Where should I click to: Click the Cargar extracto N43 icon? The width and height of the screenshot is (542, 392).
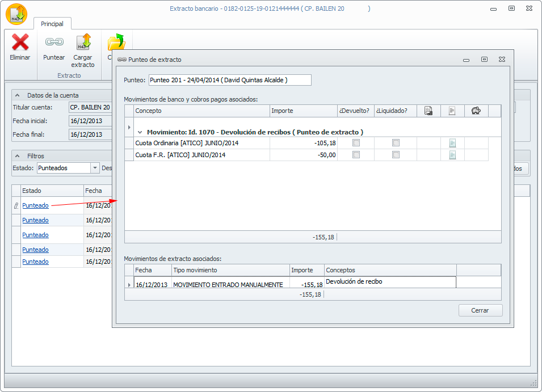click(x=83, y=43)
